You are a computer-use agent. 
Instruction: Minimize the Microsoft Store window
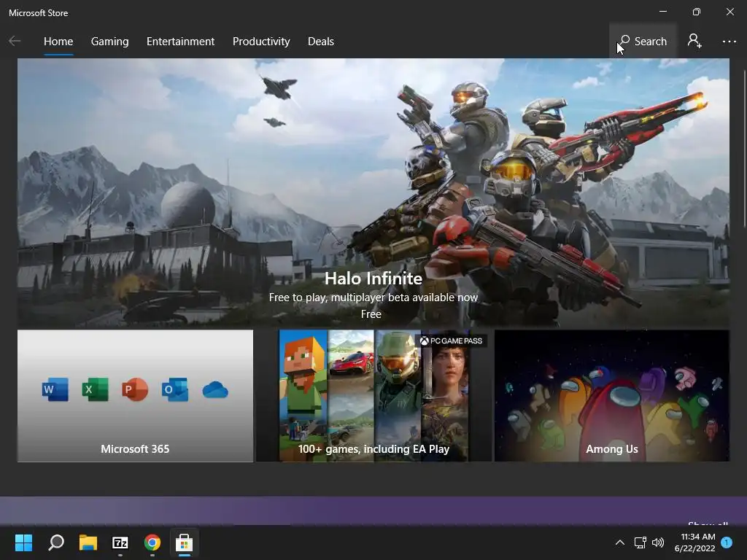(663, 12)
